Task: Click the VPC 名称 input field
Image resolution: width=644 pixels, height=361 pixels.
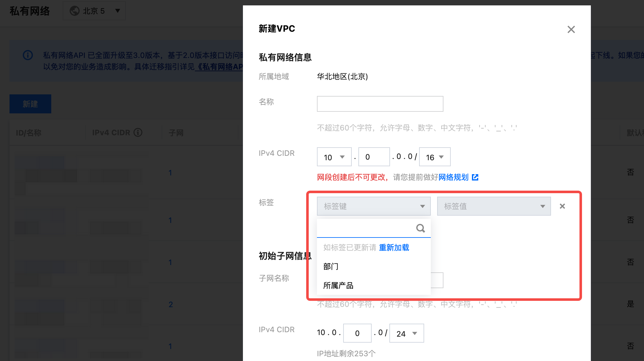Action: point(380,104)
